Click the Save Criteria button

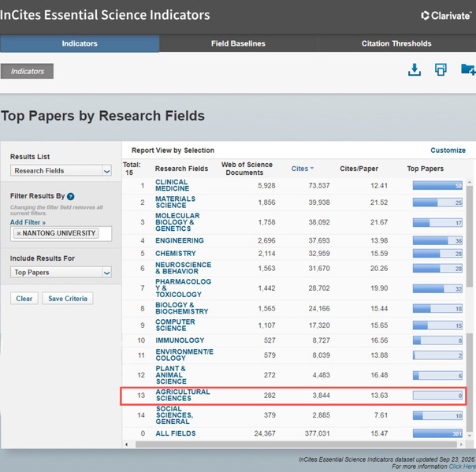point(68,299)
